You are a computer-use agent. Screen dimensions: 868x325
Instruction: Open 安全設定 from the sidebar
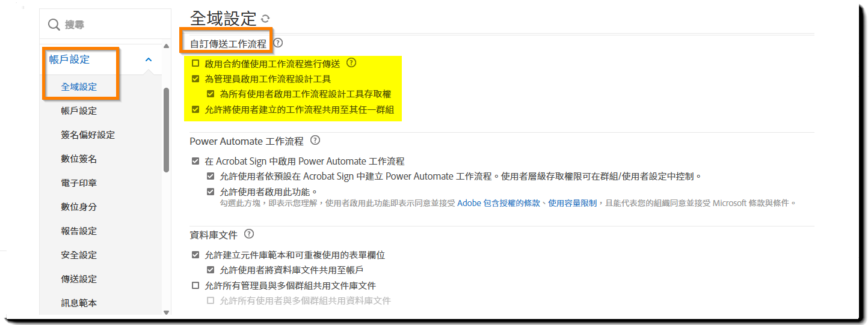[x=79, y=255]
